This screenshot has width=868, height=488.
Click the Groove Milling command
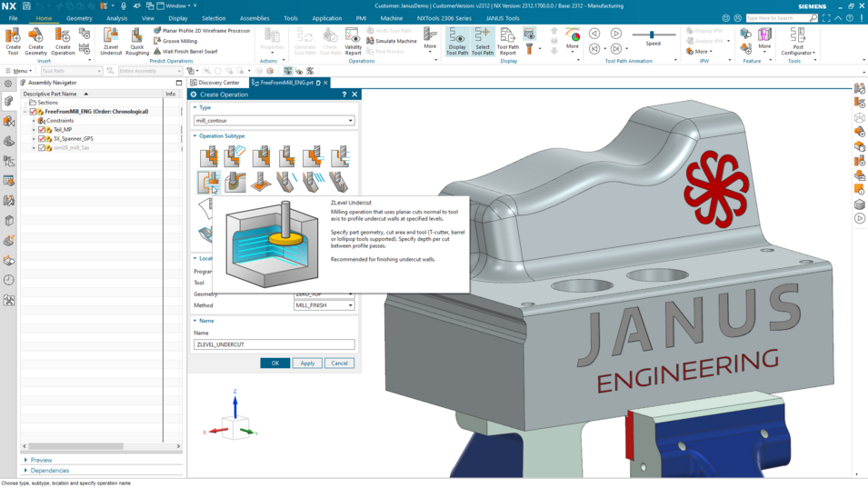coord(175,41)
